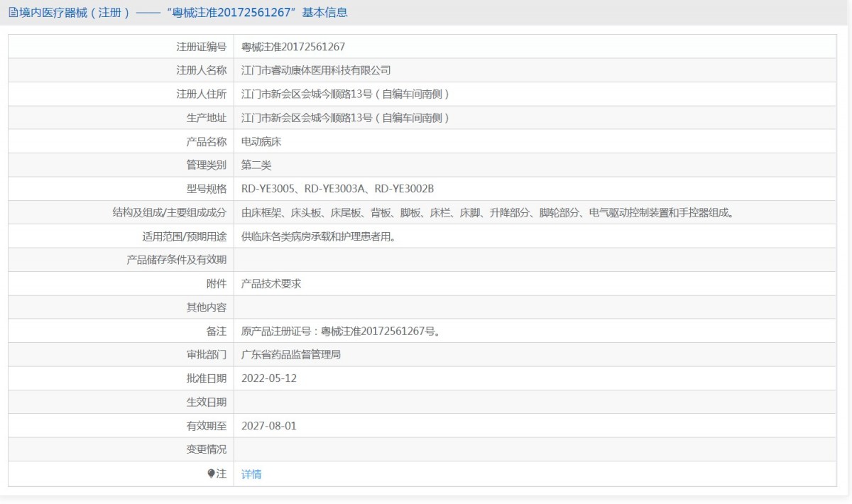The height and width of the screenshot is (504, 852).
Task: Click the document icon beside 境内医疗器械 title
Action: point(13,13)
